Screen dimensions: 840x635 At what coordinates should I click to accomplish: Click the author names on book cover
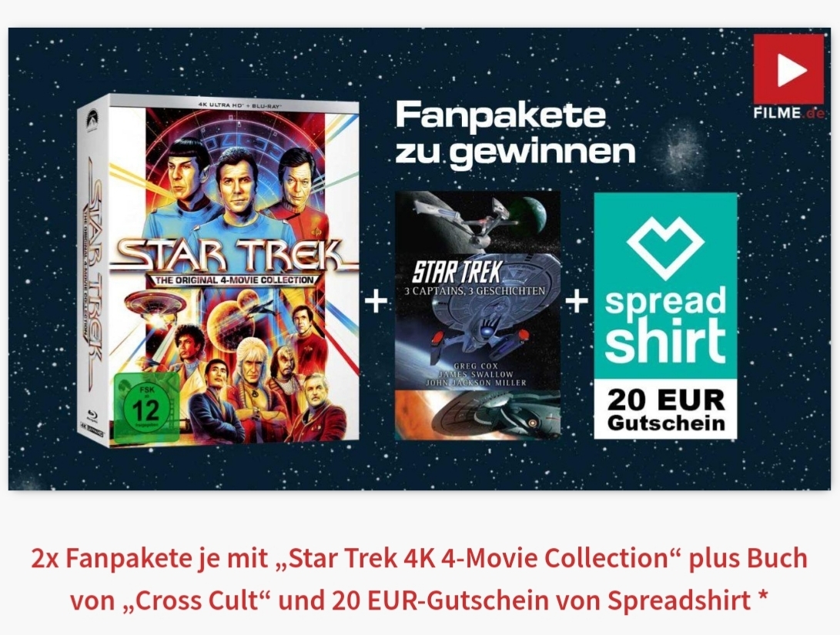point(476,374)
